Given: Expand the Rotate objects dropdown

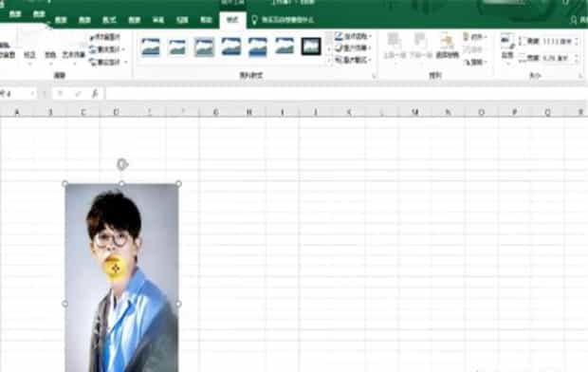Looking at the screenshot, I should pyautogui.click(x=475, y=62).
